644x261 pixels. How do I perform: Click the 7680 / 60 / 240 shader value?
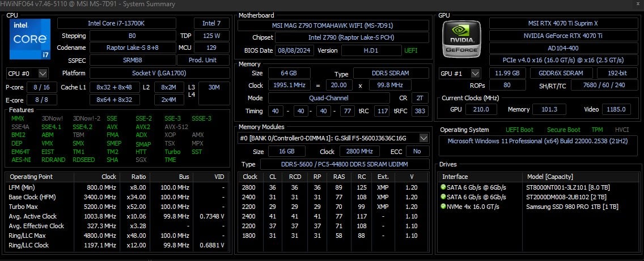click(603, 85)
